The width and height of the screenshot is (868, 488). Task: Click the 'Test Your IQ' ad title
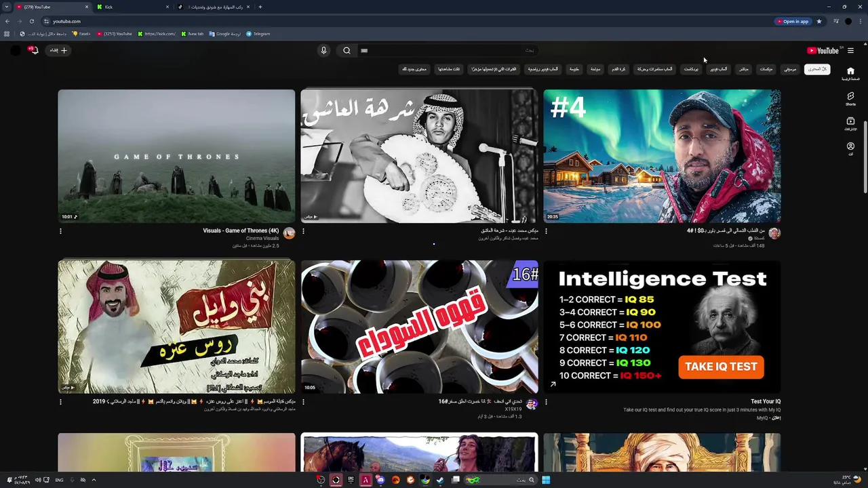(x=766, y=401)
